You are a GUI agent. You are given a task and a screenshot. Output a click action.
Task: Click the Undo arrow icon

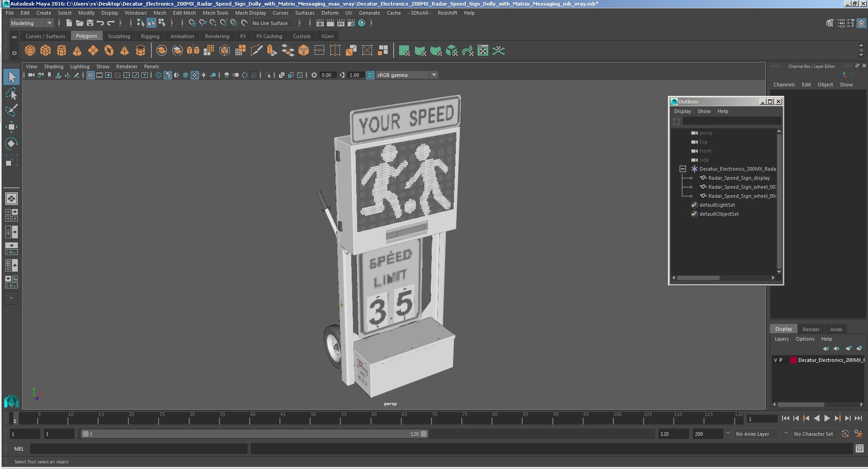[100, 23]
